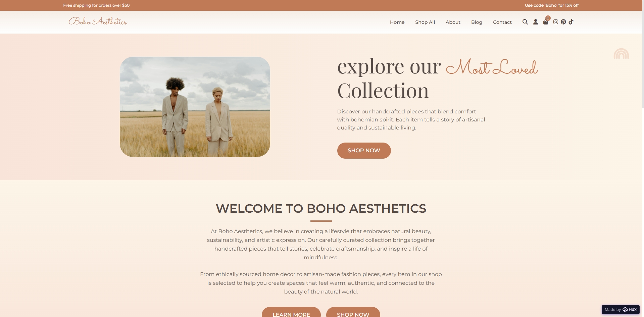Open the Made by MGX badge

[621, 309]
